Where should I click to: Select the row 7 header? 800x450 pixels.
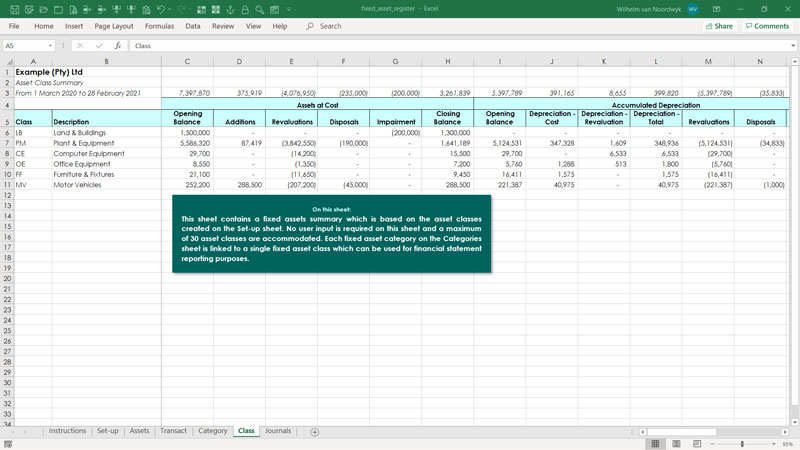7,143
